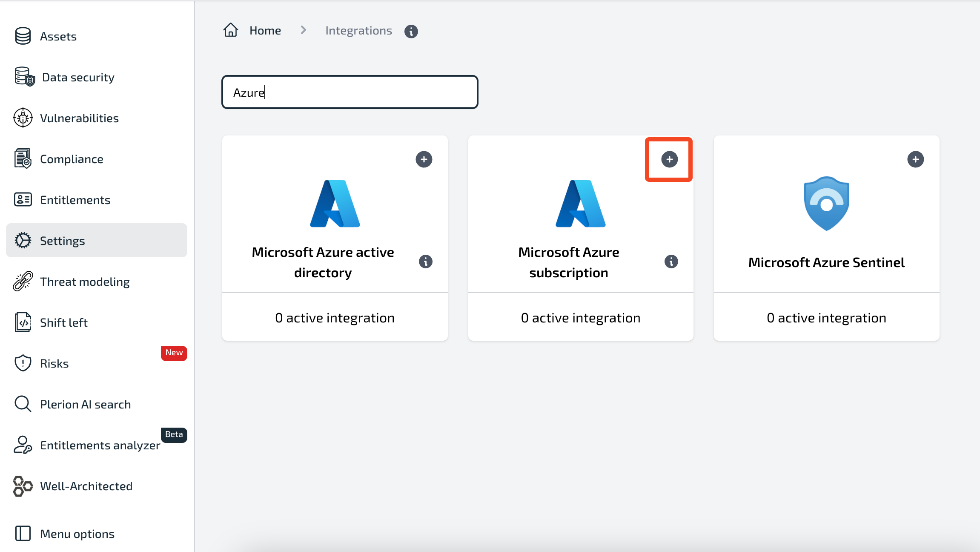
Task: Open Data security menu item
Action: pos(97,78)
